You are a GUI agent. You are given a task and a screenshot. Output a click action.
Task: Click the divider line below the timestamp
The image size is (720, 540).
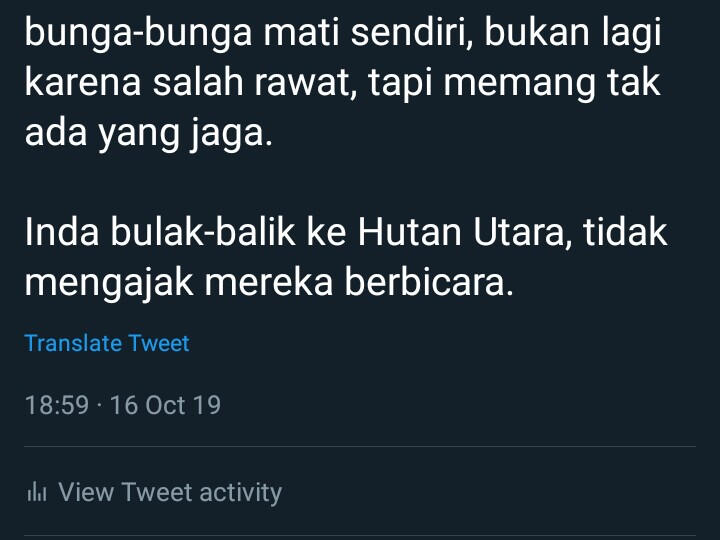(360, 446)
